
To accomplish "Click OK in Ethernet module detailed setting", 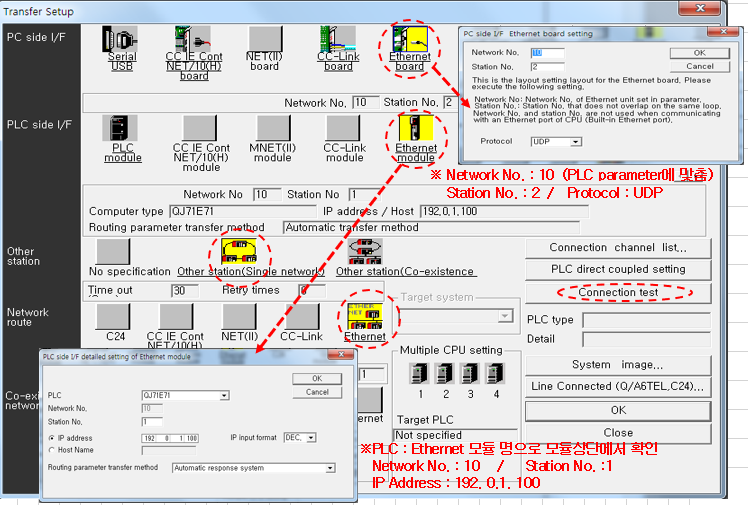I will (x=317, y=379).
